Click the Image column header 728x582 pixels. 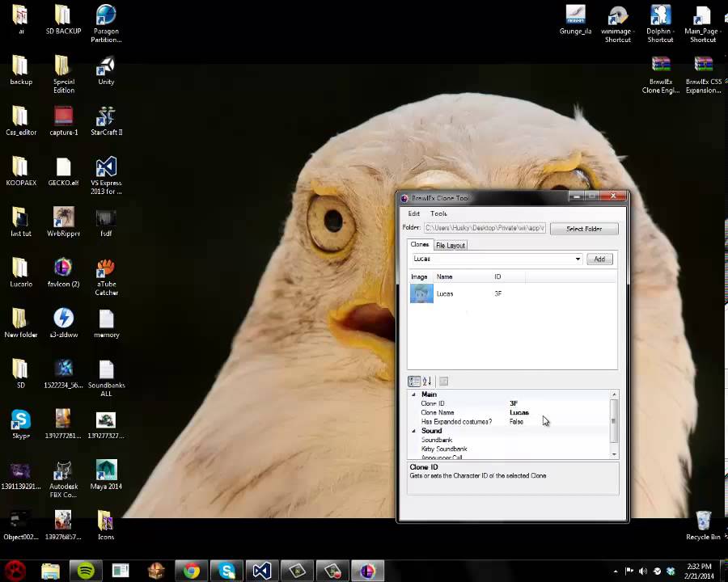coord(420,276)
